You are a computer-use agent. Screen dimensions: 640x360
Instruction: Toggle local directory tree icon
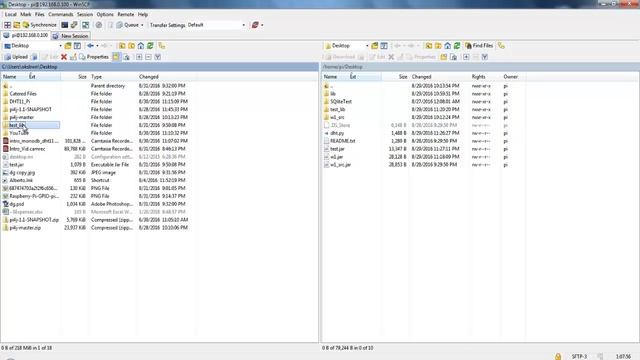coord(162,46)
